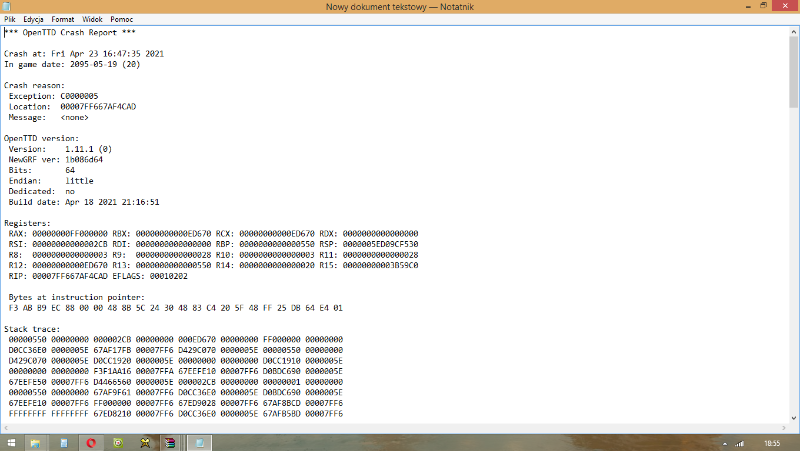The image size is (800, 451).
Task: Open File Explorer from the taskbar
Action: pos(35,443)
